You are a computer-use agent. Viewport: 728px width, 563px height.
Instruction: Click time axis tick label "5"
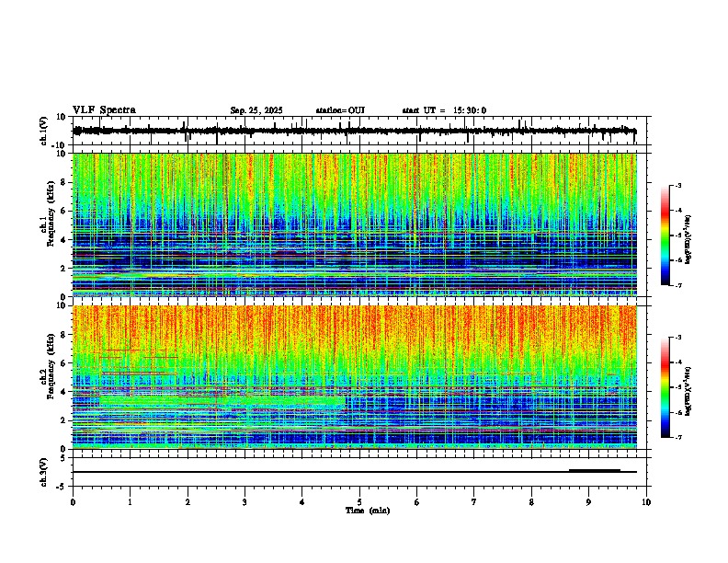tap(359, 502)
